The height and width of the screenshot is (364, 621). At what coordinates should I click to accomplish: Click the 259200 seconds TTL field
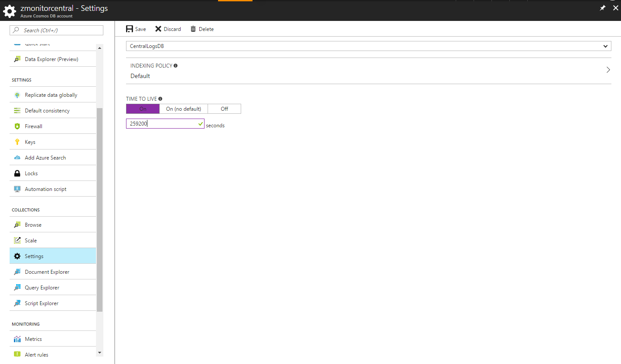[165, 124]
